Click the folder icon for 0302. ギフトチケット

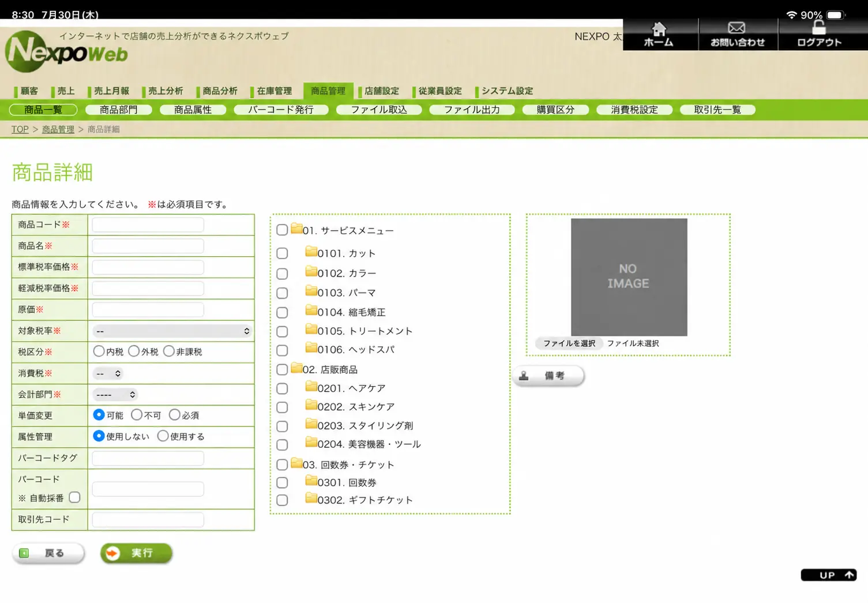point(311,498)
